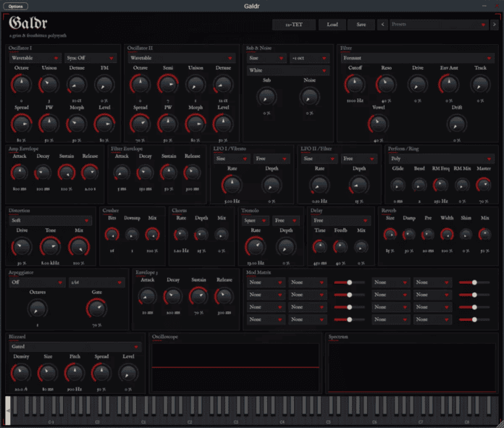Click the LFO II Depth knob
This screenshot has height=428, width=504.
(358, 185)
